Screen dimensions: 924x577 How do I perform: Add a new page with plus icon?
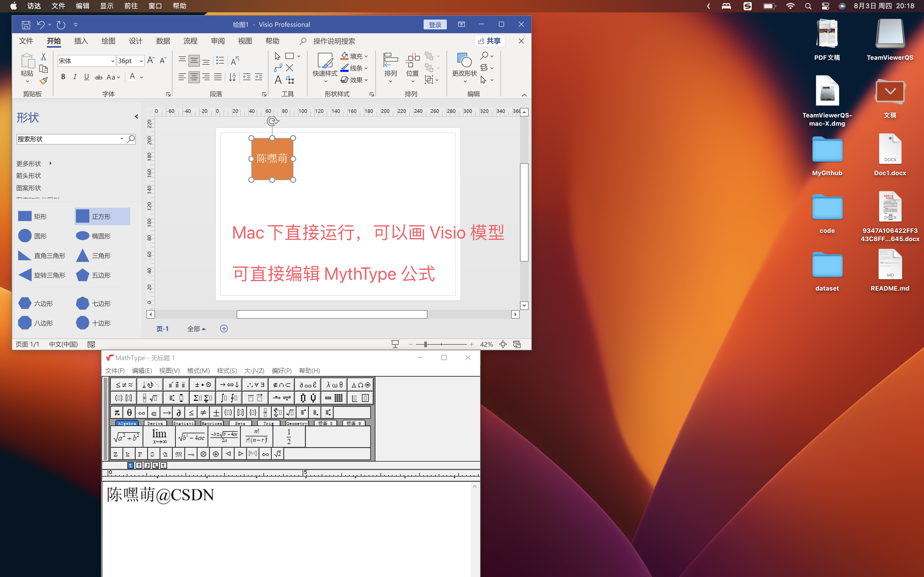click(x=224, y=329)
